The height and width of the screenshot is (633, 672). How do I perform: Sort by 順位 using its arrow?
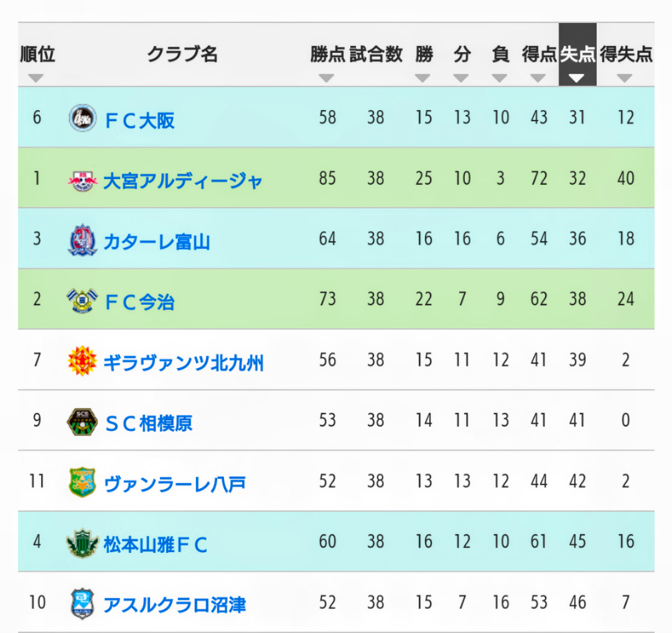coord(35,78)
